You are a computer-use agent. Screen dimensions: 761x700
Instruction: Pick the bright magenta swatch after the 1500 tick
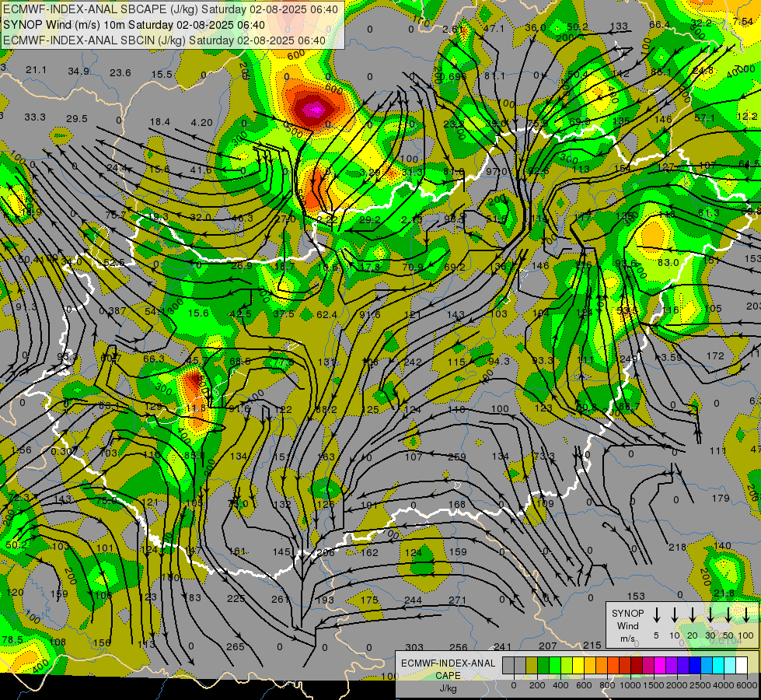(660, 666)
